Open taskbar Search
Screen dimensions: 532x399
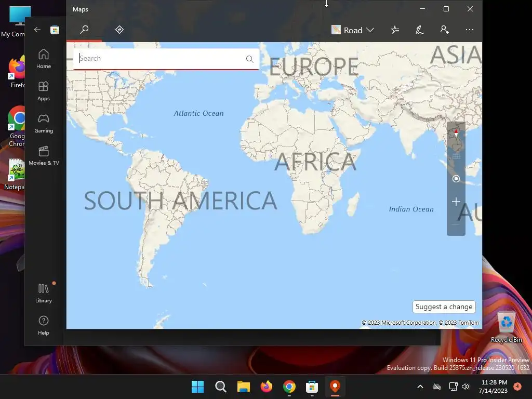tap(220, 387)
